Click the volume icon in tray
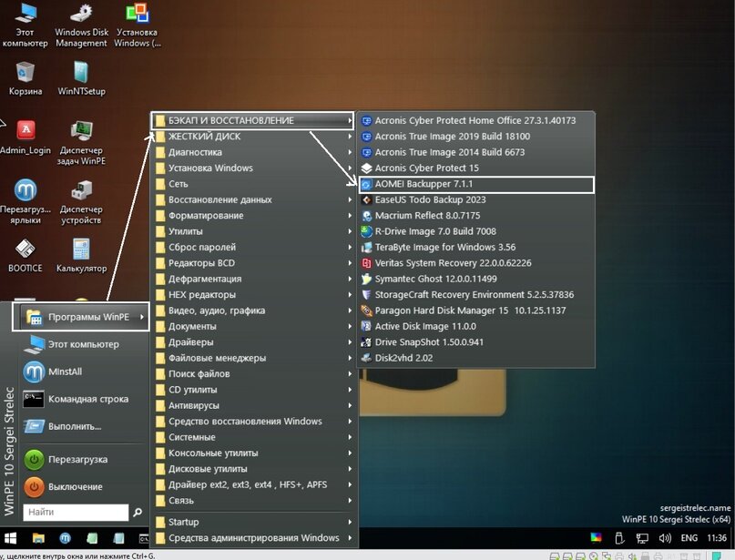 pyautogui.click(x=665, y=538)
